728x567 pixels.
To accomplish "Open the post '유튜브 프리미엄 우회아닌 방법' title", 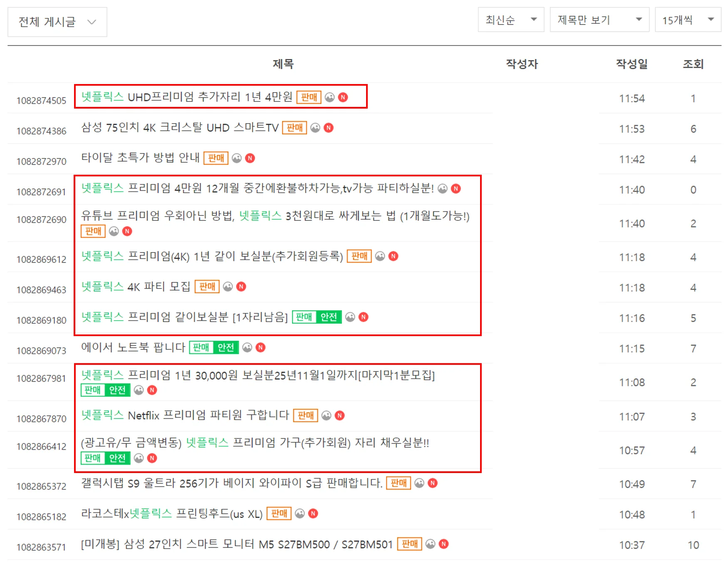I will point(275,216).
